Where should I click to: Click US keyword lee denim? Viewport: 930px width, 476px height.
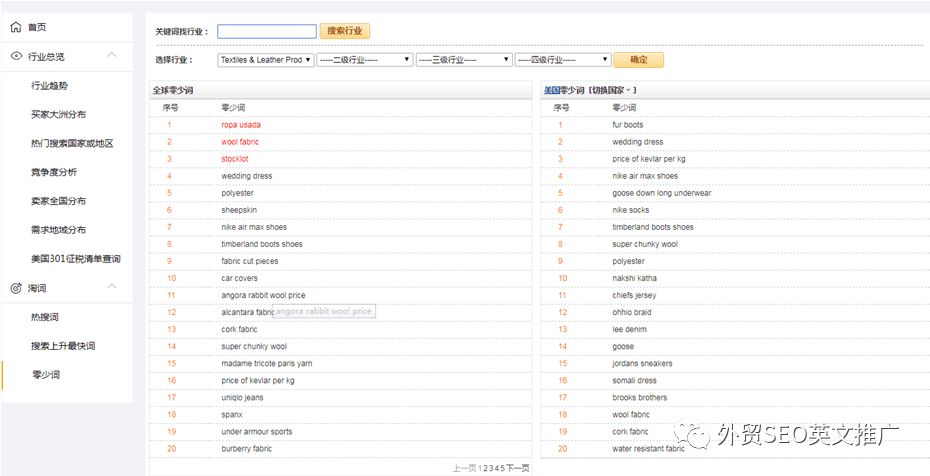click(629, 330)
